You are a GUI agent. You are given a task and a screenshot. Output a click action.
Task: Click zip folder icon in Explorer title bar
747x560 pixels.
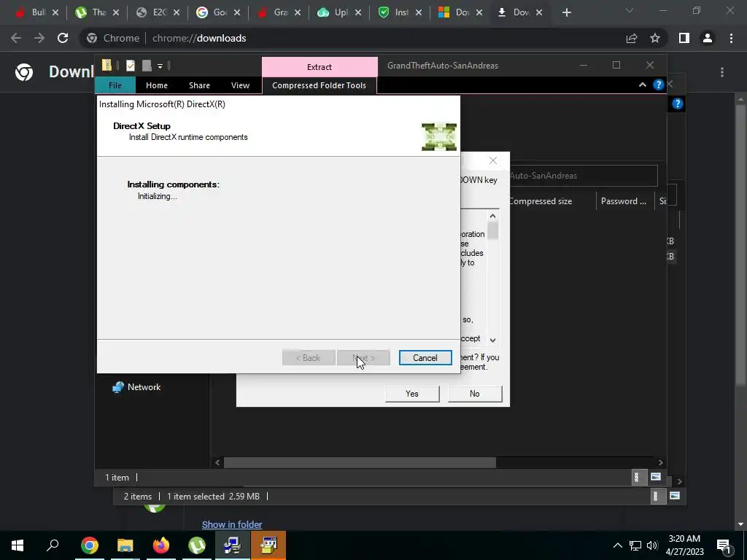click(x=107, y=65)
